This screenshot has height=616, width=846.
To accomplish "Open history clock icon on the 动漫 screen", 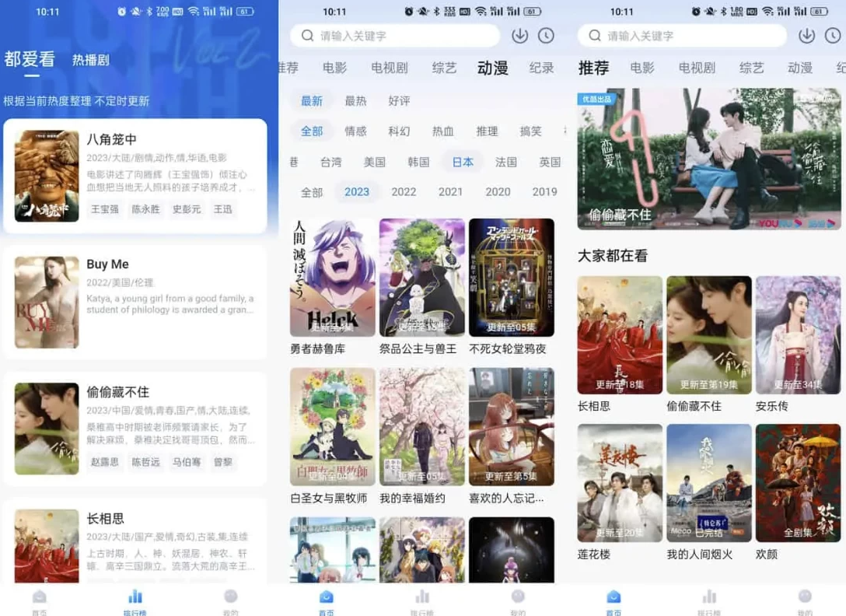I will pos(546,36).
